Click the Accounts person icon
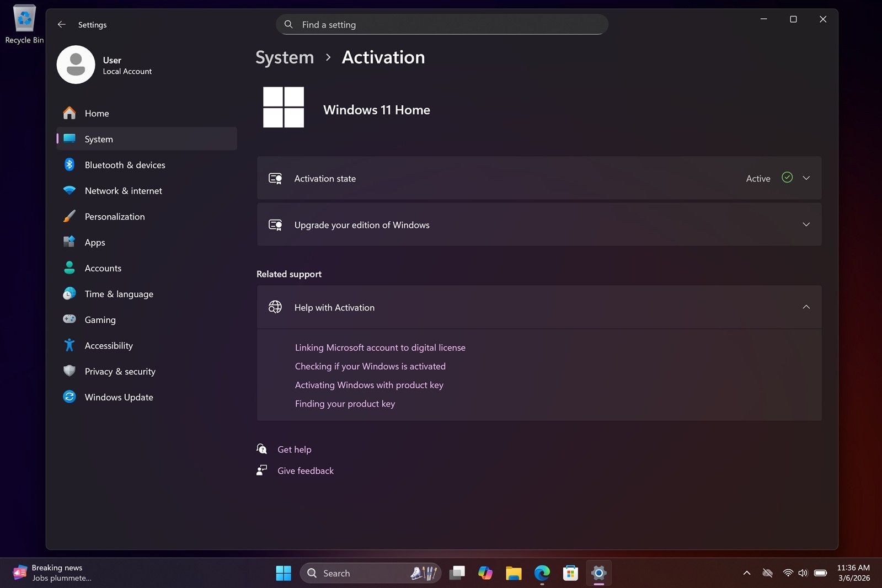The width and height of the screenshot is (882, 588). click(x=70, y=268)
